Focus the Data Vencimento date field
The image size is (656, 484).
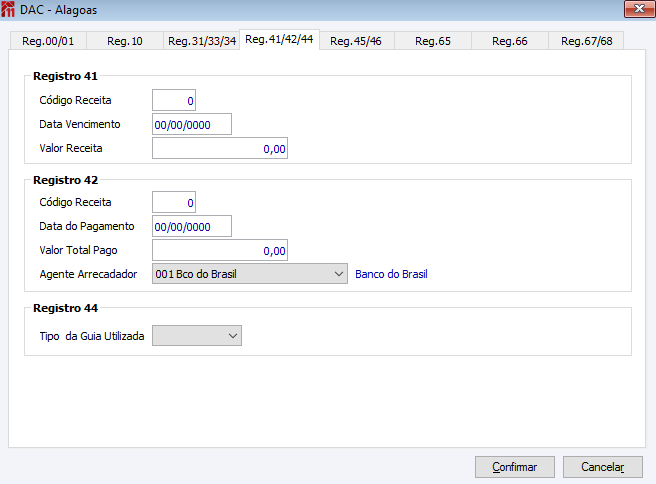[192, 124]
